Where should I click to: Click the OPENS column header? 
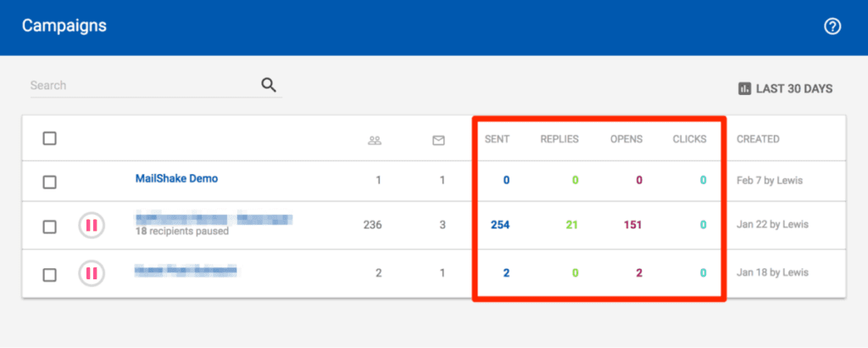pyautogui.click(x=626, y=139)
